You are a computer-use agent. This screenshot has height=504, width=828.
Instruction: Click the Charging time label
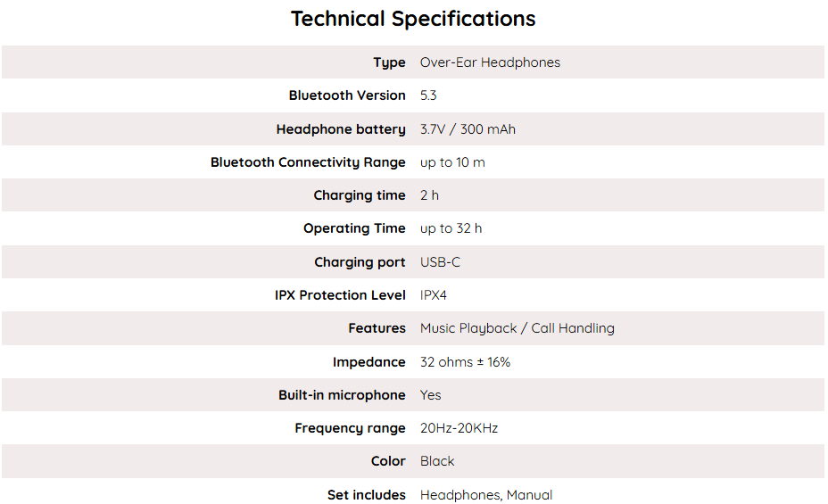(360, 195)
